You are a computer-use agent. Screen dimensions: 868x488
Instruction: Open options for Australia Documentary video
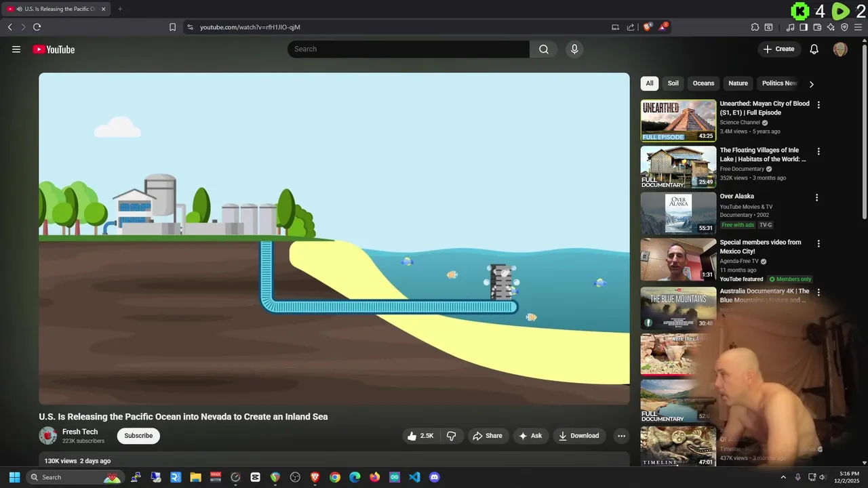[818, 292]
